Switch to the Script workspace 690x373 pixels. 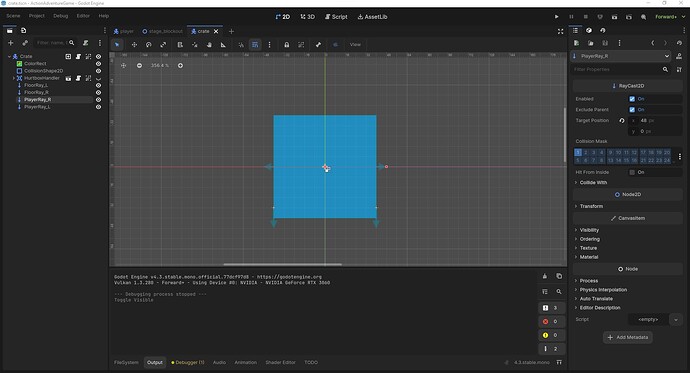pyautogui.click(x=336, y=17)
